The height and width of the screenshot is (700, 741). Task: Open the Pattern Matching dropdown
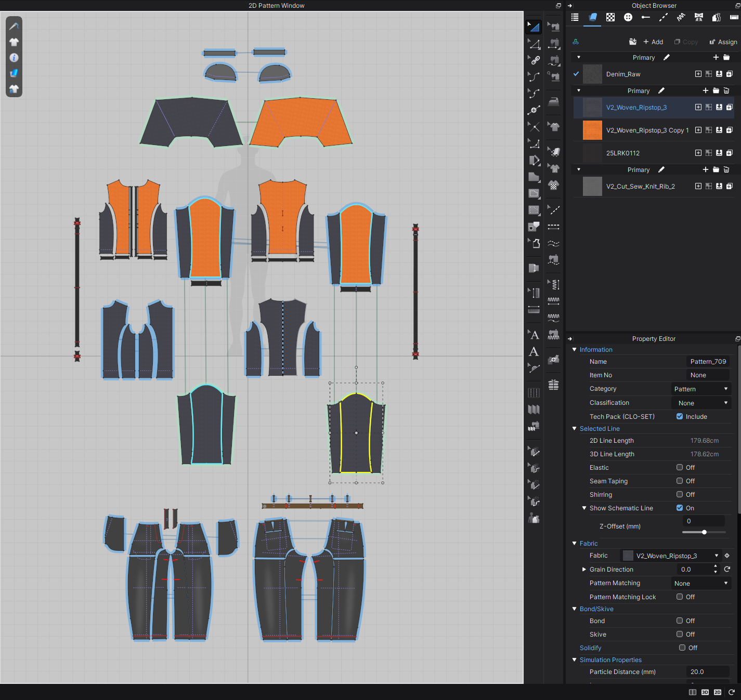pos(701,584)
